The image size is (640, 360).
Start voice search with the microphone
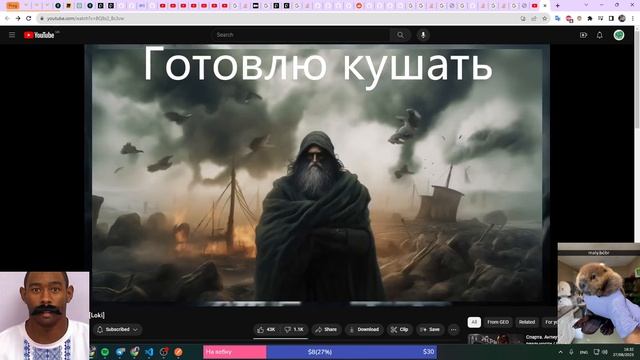point(423,35)
